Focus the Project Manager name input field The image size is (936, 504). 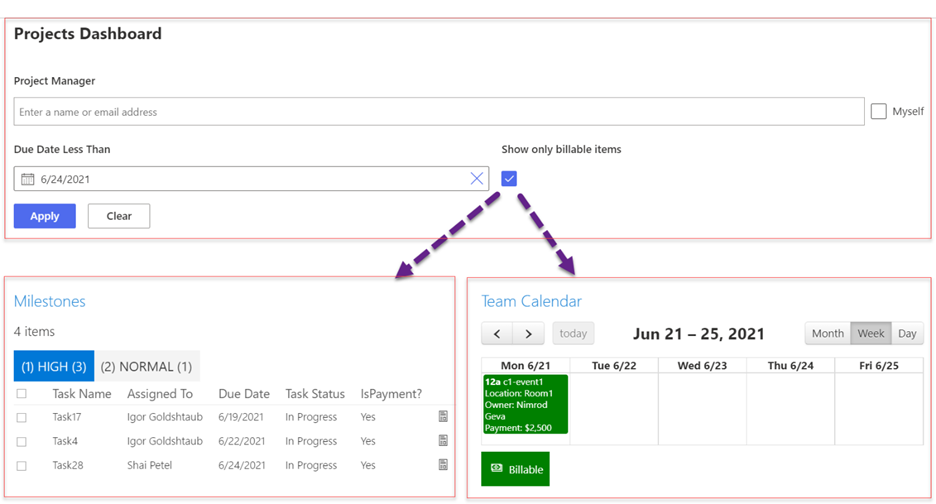439,112
